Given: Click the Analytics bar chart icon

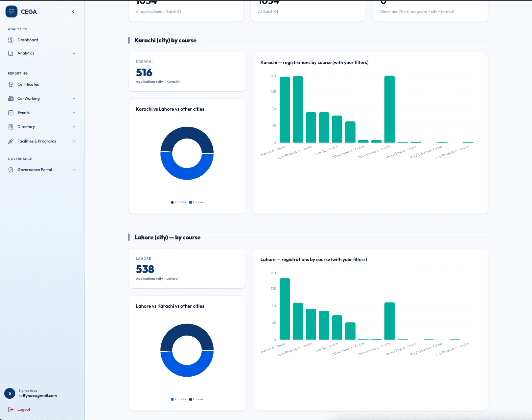Looking at the screenshot, I should click(x=11, y=53).
